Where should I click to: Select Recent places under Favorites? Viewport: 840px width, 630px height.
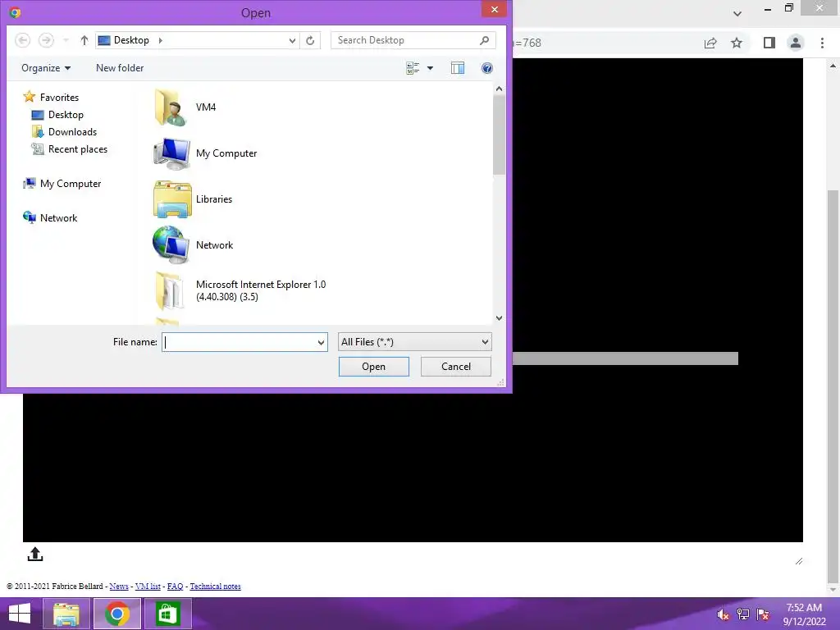point(70,149)
